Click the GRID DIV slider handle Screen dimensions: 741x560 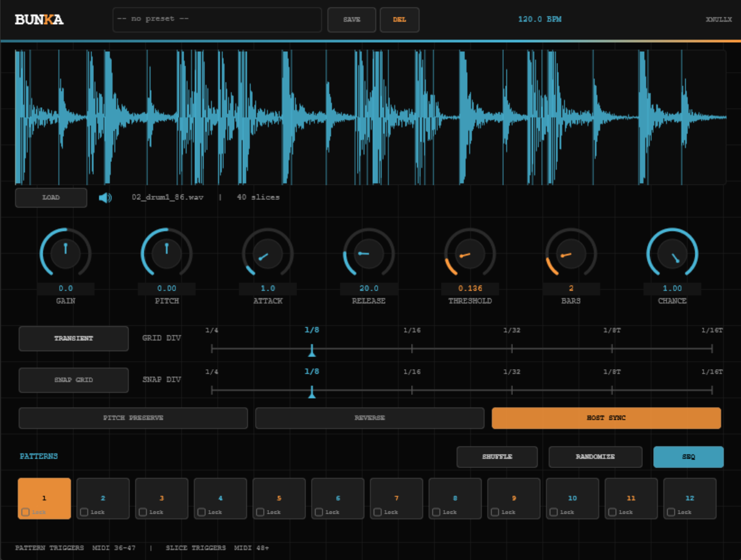(312, 350)
